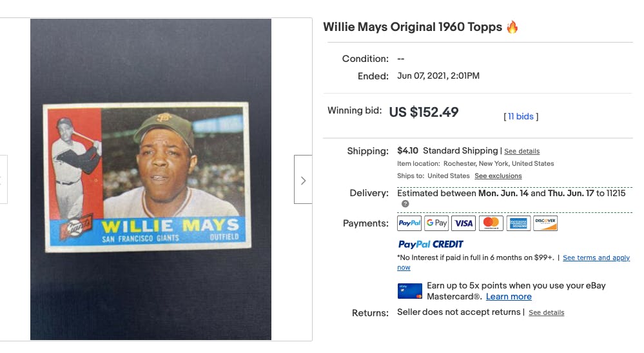Open the See exclusions link
The width and height of the screenshot is (644, 353).
click(x=498, y=176)
